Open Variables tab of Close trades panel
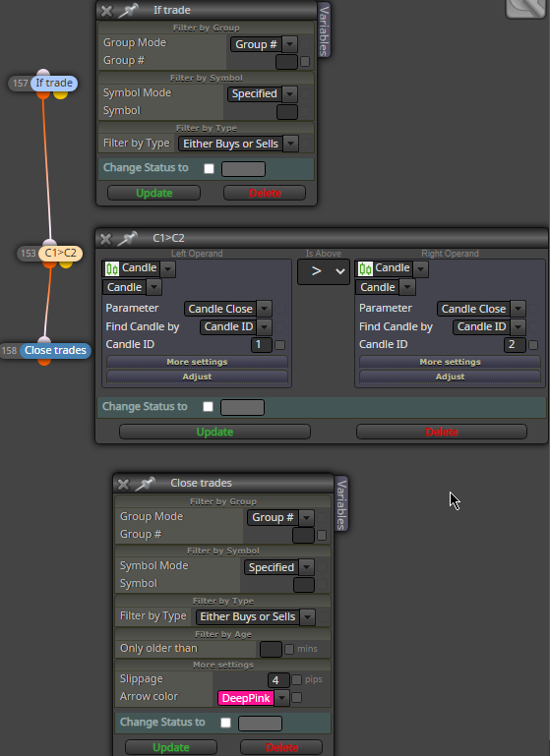 341,504
